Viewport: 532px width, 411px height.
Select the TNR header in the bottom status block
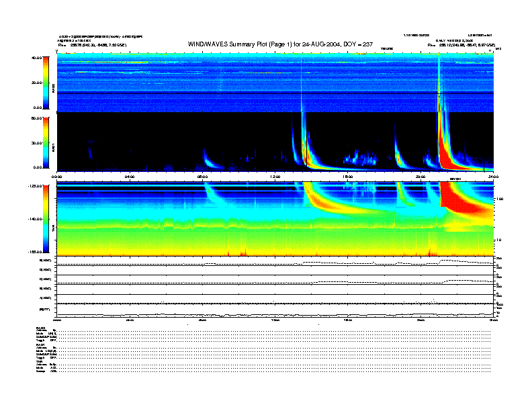(x=40, y=361)
